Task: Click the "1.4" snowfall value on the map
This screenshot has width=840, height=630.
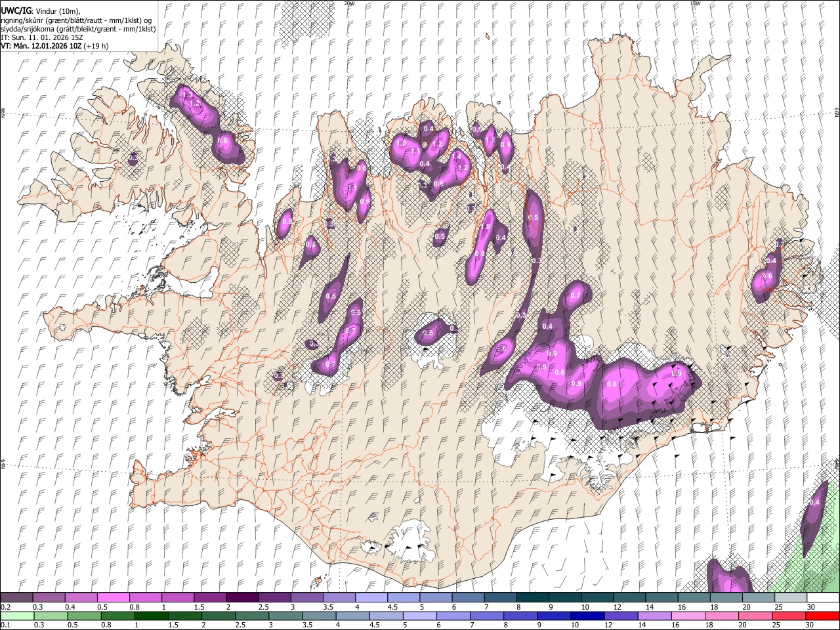Action: pyautogui.click(x=456, y=156)
